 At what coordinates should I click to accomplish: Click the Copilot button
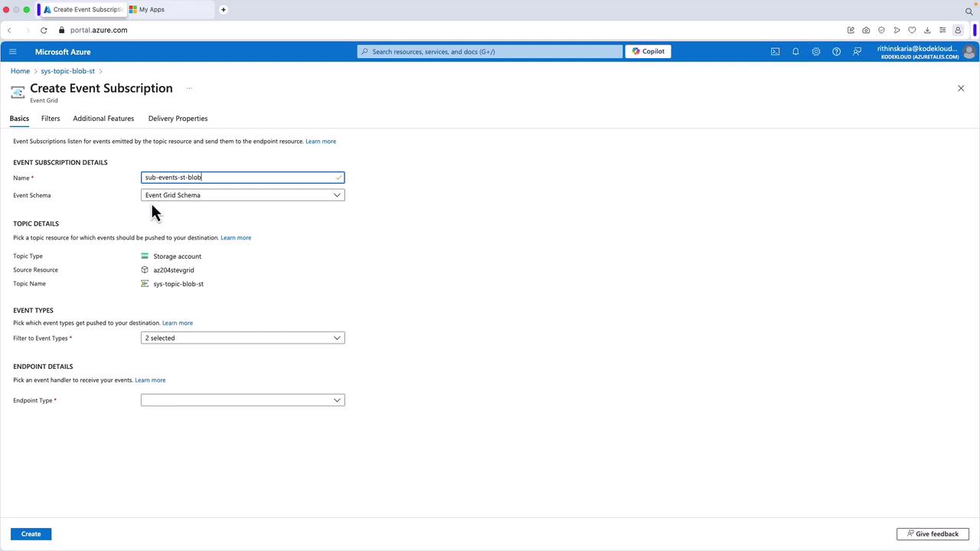click(x=648, y=51)
